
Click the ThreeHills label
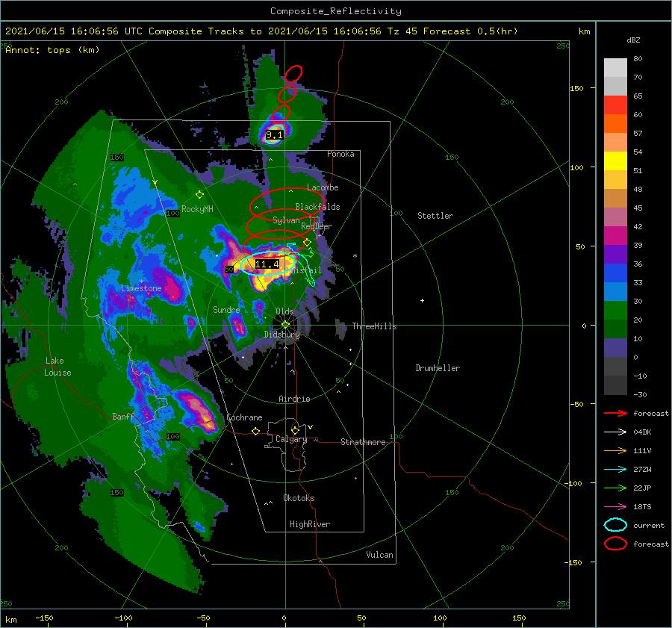click(374, 326)
